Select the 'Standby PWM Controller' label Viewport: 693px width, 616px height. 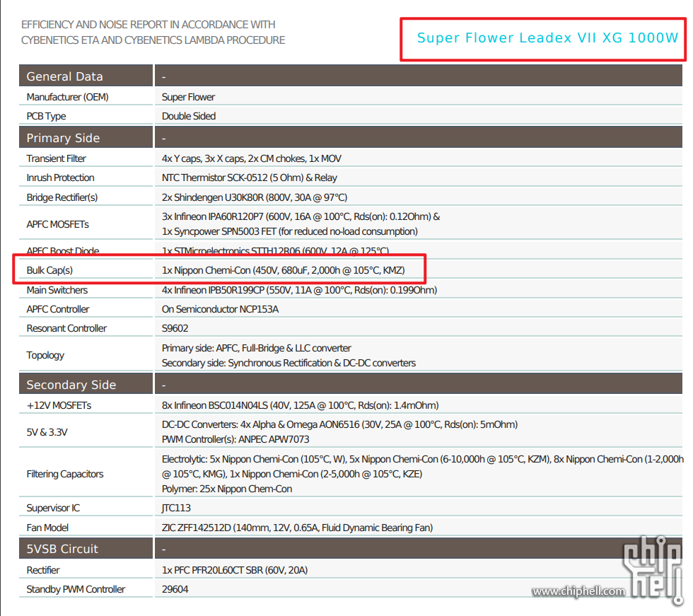[x=76, y=590]
